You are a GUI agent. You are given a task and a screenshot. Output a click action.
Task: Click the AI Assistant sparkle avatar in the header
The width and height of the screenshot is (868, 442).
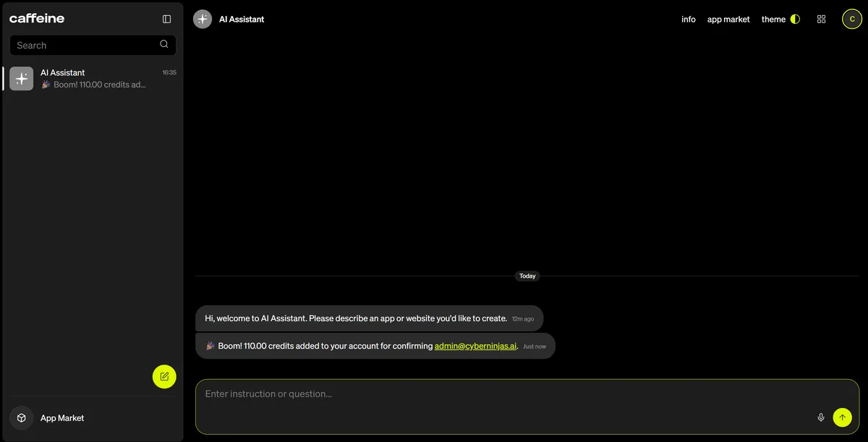click(203, 20)
